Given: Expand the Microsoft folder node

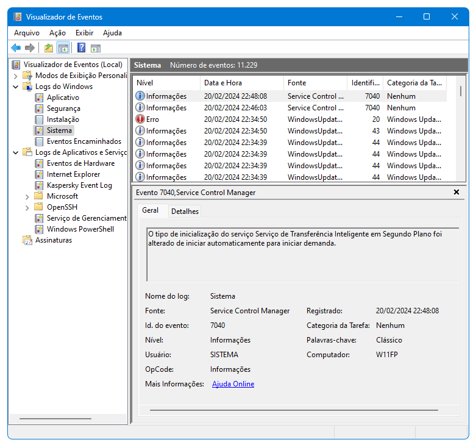Looking at the screenshot, I should click(27, 197).
